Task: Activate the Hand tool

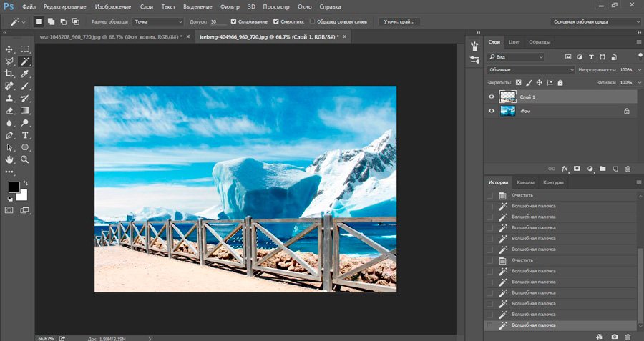Action: tap(9, 159)
